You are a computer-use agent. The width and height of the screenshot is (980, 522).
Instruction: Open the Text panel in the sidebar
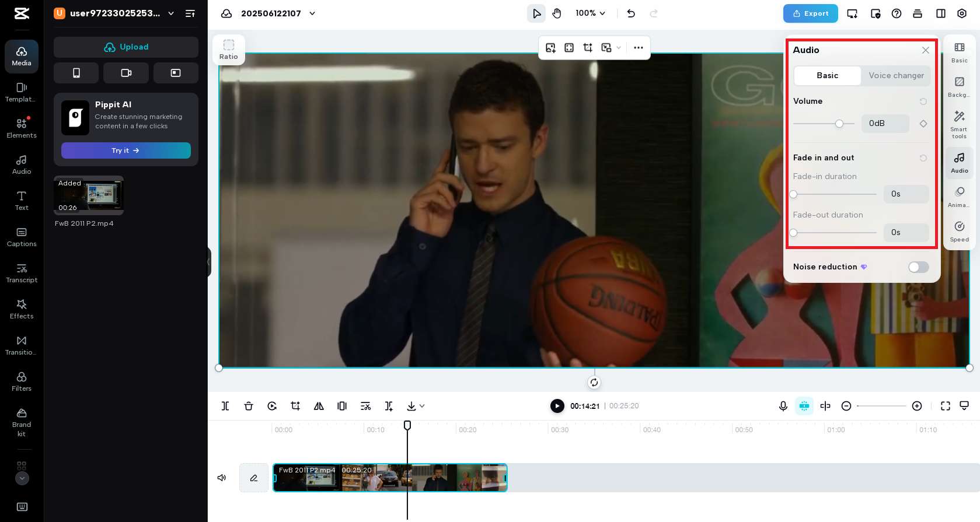pos(22,201)
